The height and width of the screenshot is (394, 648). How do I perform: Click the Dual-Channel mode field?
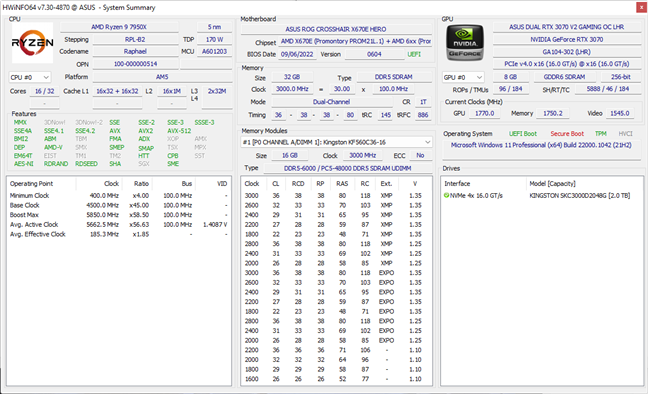click(331, 102)
